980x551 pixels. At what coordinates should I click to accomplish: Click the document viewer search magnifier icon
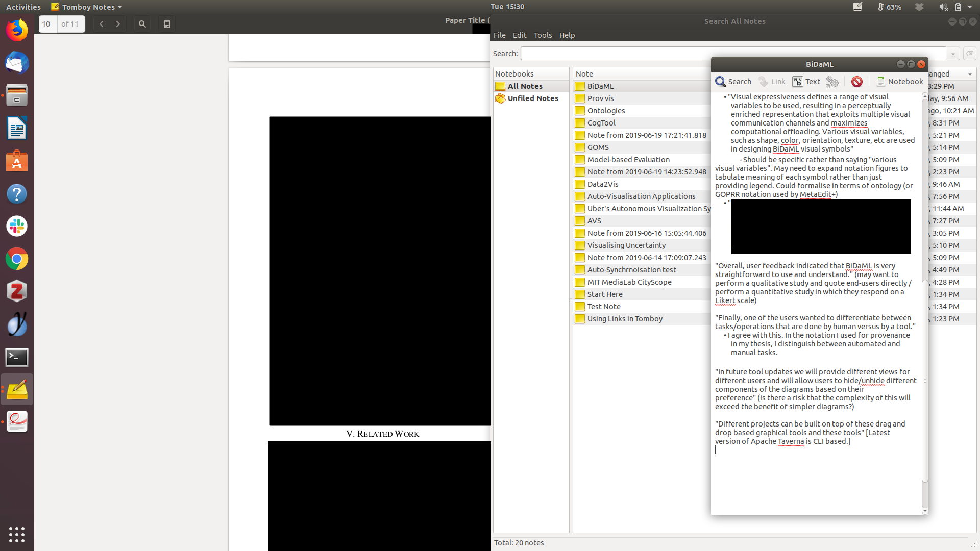pyautogui.click(x=142, y=24)
